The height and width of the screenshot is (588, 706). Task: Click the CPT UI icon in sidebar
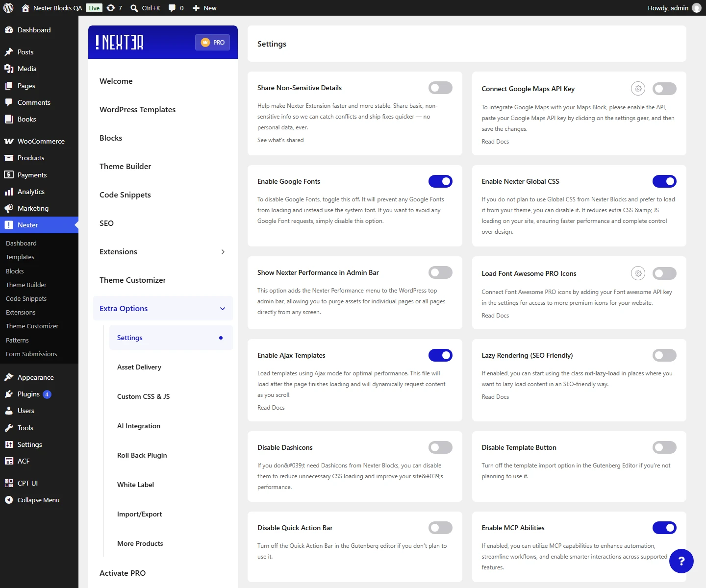(9, 483)
